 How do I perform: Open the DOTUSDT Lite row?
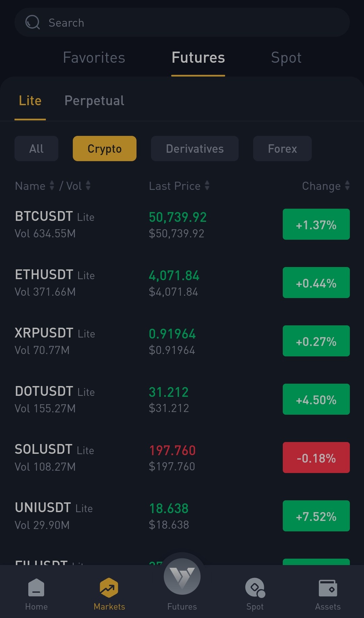[x=182, y=400]
